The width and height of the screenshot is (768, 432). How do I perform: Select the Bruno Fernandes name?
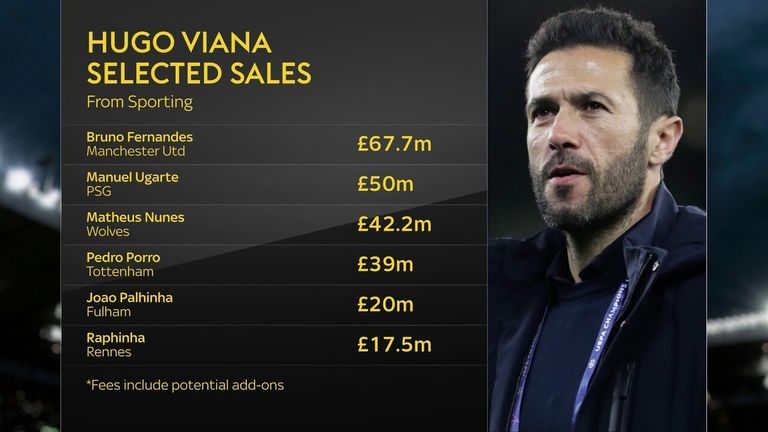[140, 137]
